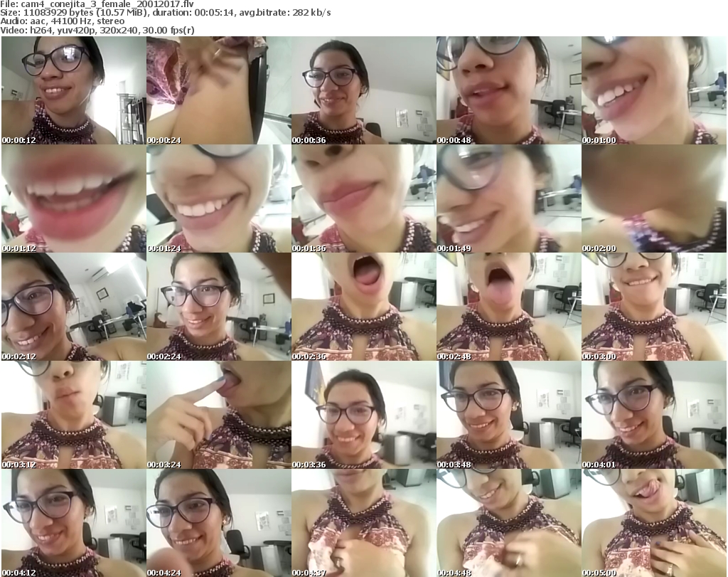The image size is (728, 577).
Task: Click the frame stamped 00:02:48
Action: tap(509, 307)
